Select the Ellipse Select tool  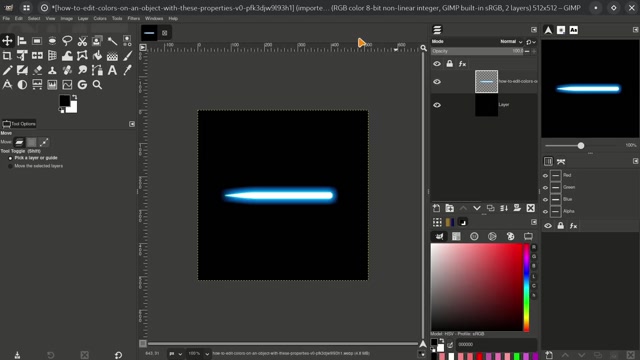pos(52,40)
